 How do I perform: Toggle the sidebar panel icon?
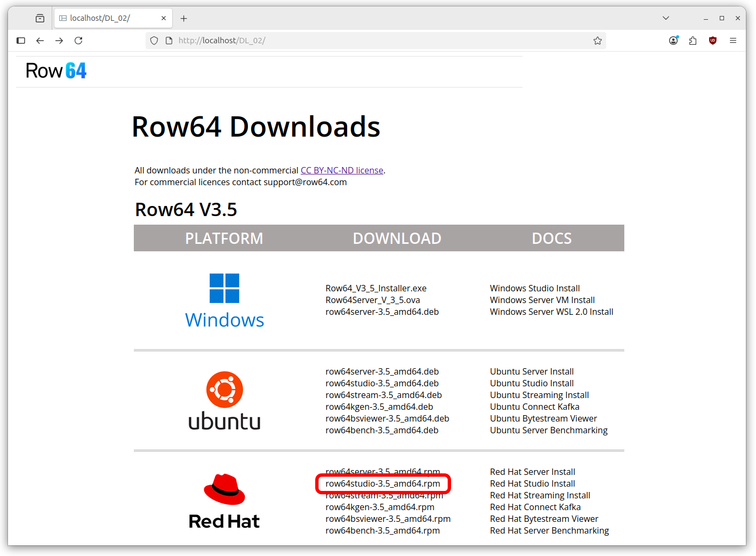[x=21, y=41]
